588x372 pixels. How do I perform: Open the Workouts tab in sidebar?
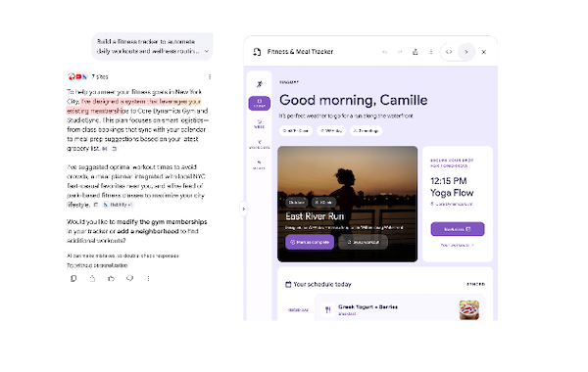(x=259, y=145)
